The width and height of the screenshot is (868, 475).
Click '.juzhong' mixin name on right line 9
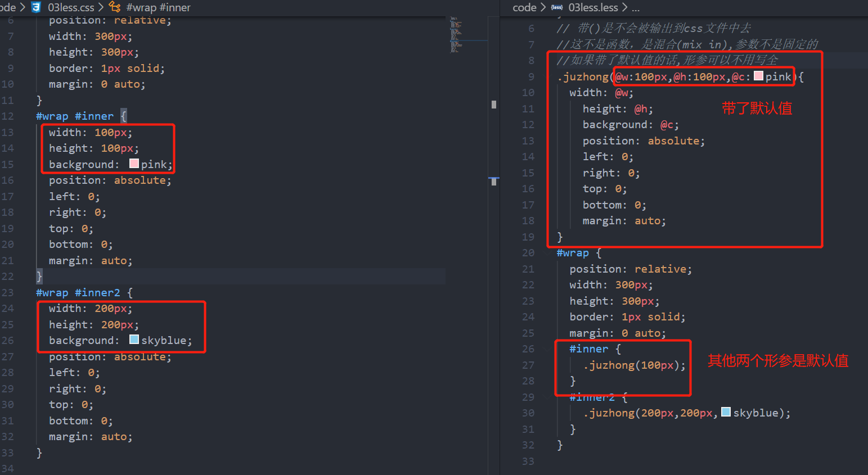point(583,77)
